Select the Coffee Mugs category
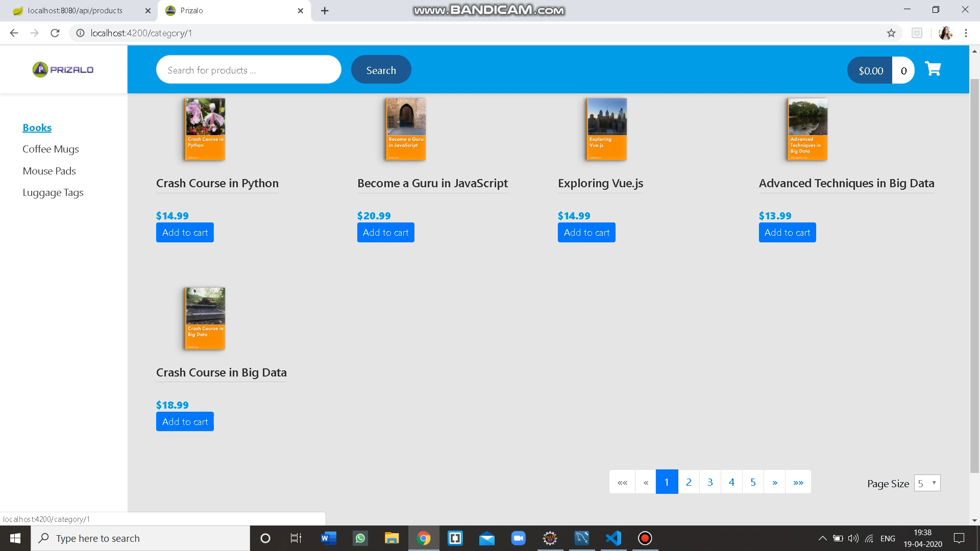 tap(50, 149)
